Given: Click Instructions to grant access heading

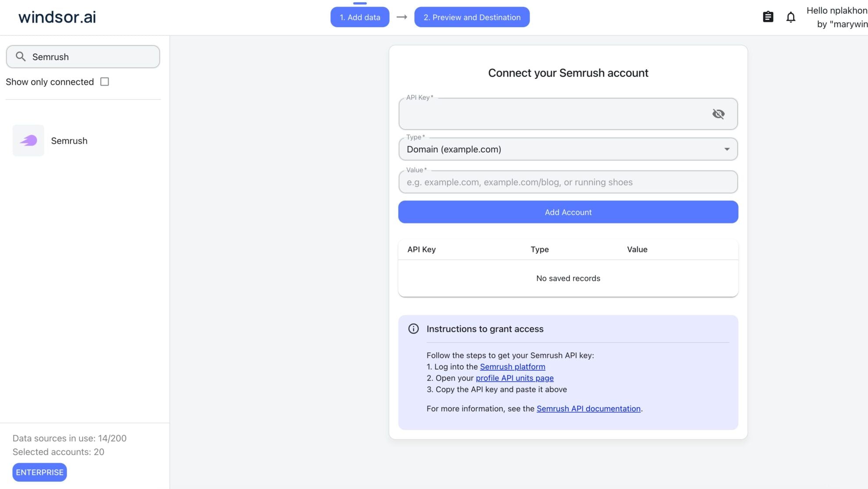Looking at the screenshot, I should coord(485,329).
